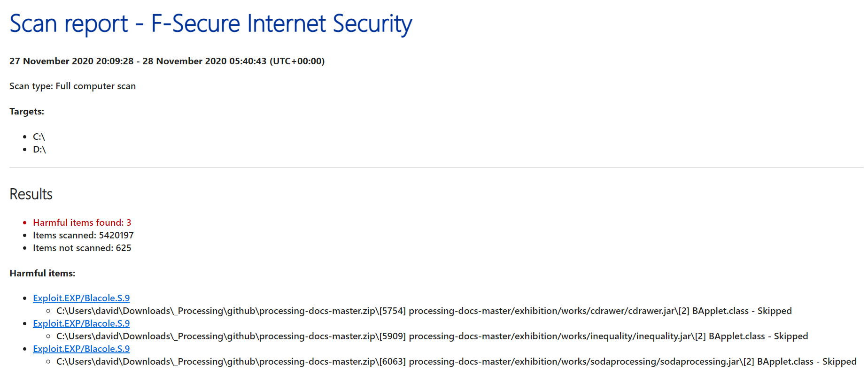
Task: Click the red bullet beside Harmful items found
Action: 24,223
